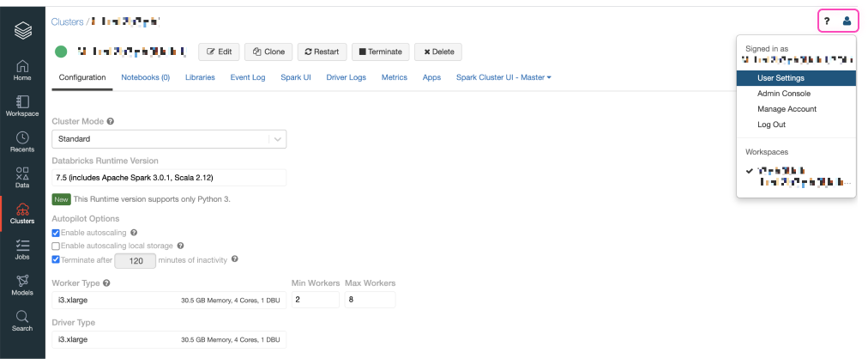Switch to the Event Log tab
The height and width of the screenshot is (359, 868).
coord(247,77)
